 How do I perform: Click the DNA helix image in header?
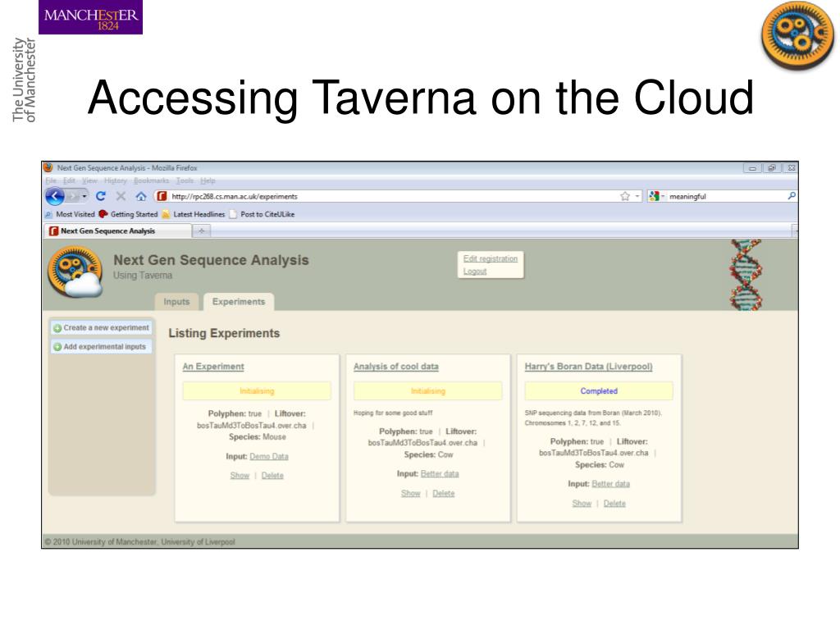(x=745, y=274)
